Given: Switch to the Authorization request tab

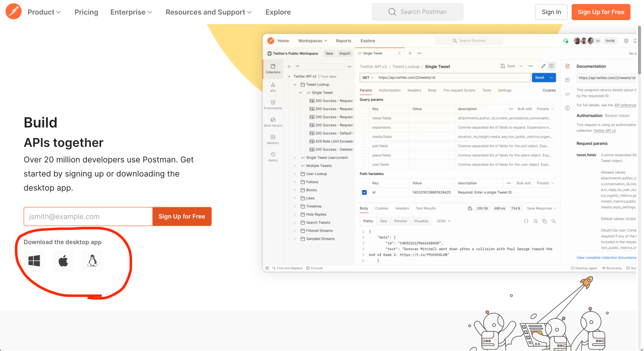Looking at the screenshot, I should tap(390, 91).
